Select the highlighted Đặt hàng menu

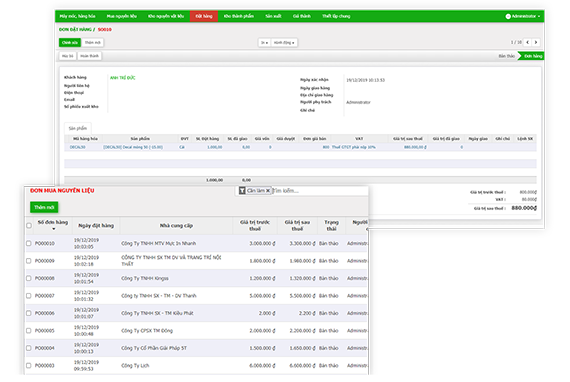click(x=204, y=16)
